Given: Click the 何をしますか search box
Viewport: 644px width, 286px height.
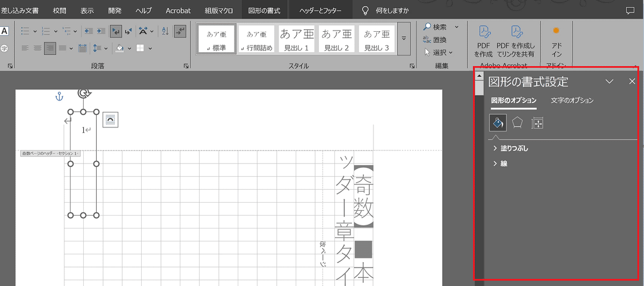Looking at the screenshot, I should (384, 10).
